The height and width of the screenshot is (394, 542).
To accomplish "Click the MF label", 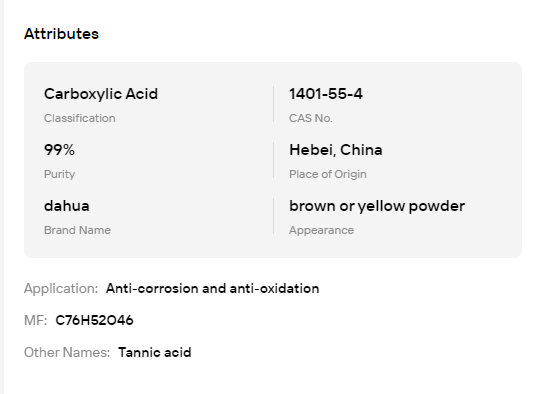I will pos(36,320).
